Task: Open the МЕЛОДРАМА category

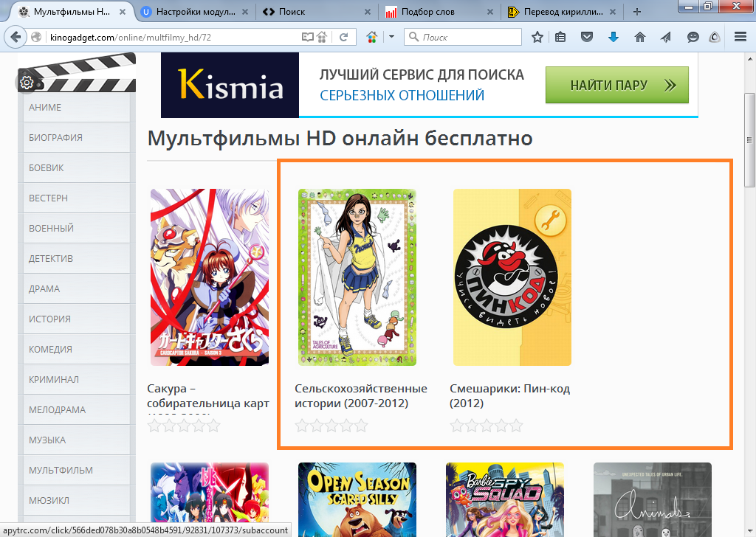Action: [76, 410]
